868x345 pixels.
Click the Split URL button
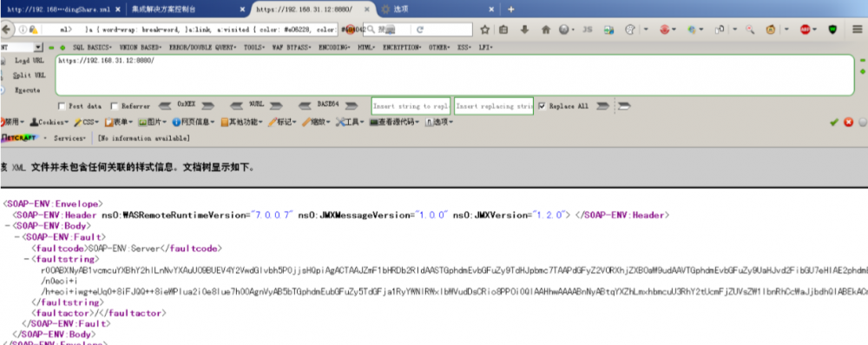(x=30, y=76)
